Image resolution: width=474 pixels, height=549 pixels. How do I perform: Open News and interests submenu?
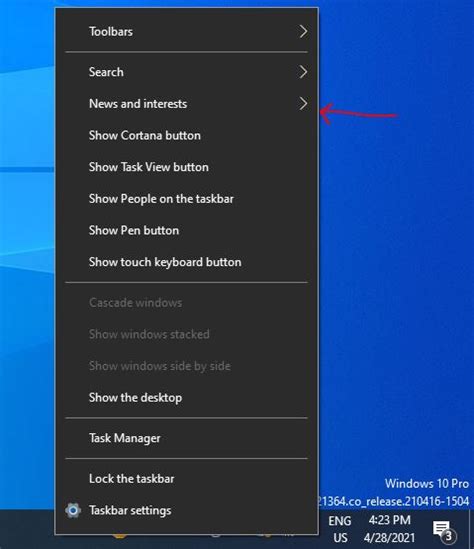(x=186, y=104)
